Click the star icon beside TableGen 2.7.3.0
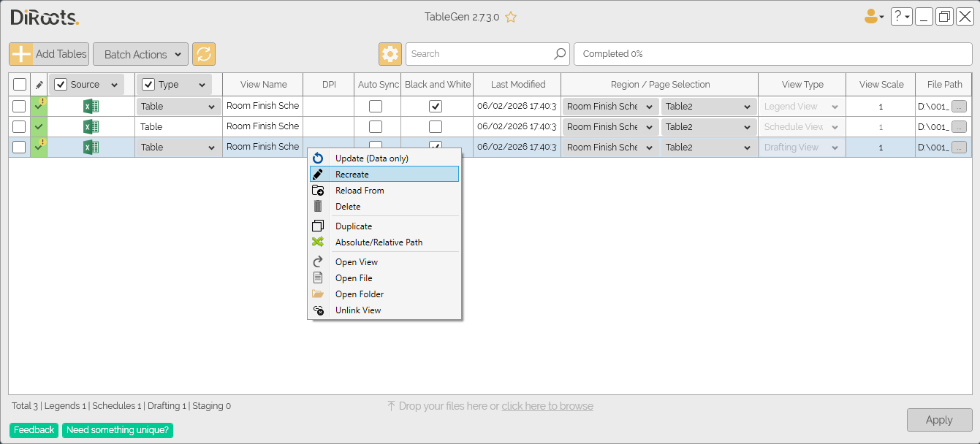The image size is (980, 444). tap(511, 17)
